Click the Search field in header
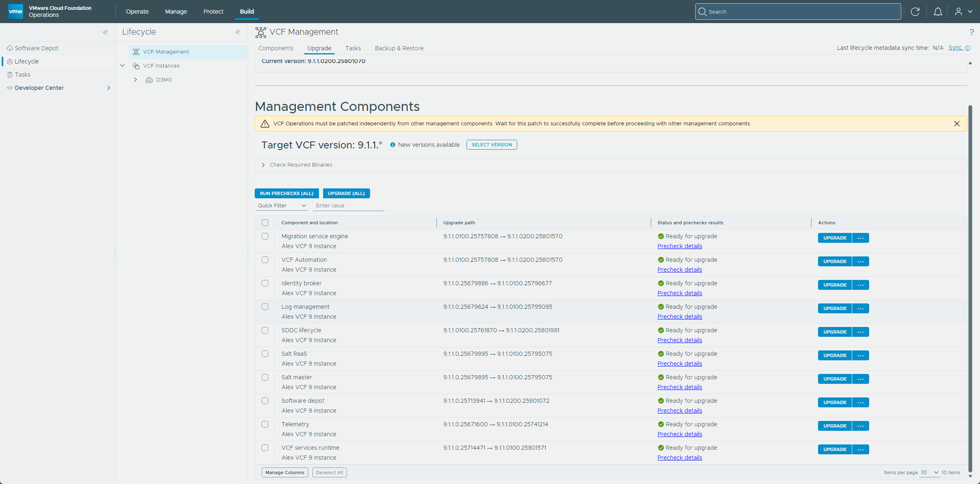The height and width of the screenshot is (484, 980). click(x=798, y=12)
